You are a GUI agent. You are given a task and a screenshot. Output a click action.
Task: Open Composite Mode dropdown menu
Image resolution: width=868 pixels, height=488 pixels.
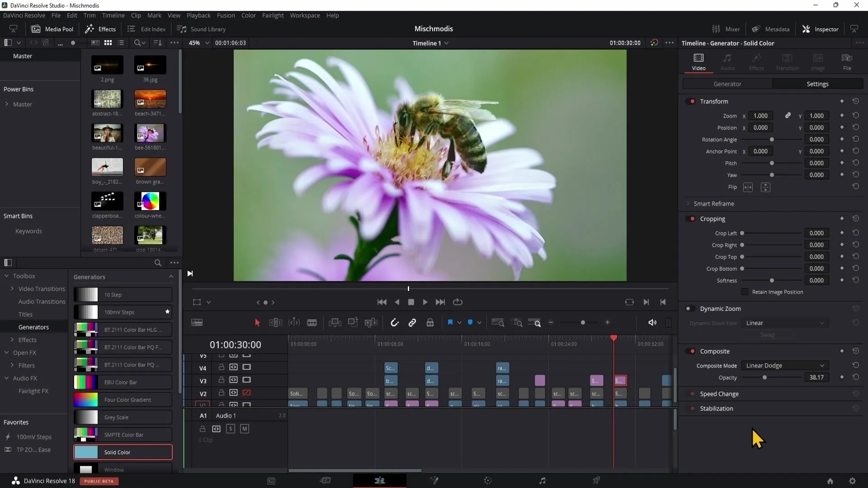(x=783, y=365)
